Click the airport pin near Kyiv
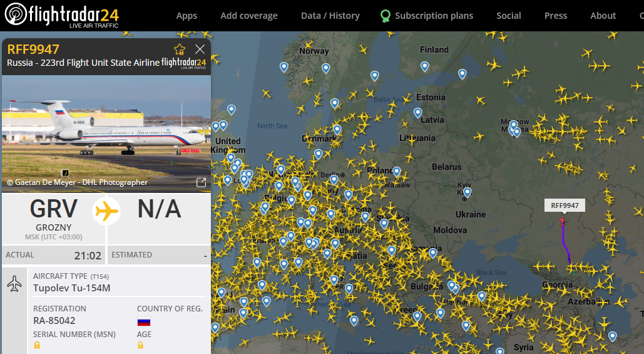This screenshot has width=644, height=354. 467,192
